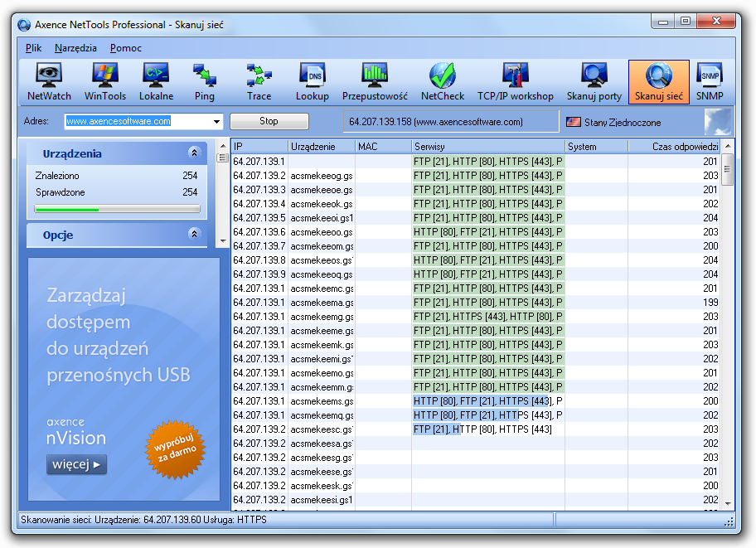
Task: Open the DNS Lookup tool
Action: (312, 82)
